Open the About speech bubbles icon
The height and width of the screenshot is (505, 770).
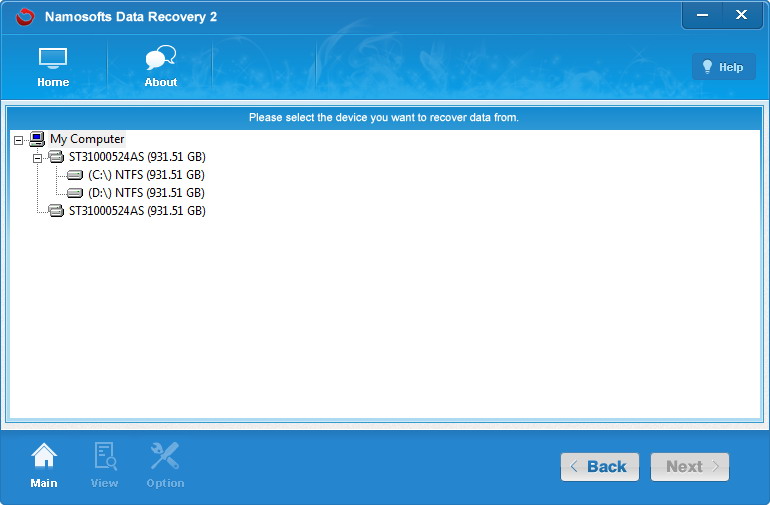pyautogui.click(x=161, y=68)
